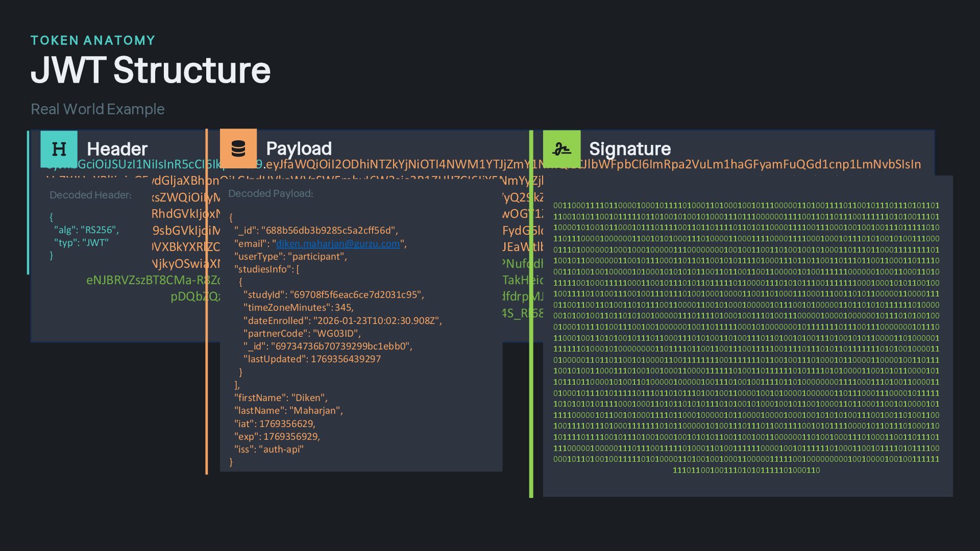Select the Payload section title
The height and width of the screenshot is (551, 980).
click(x=299, y=148)
